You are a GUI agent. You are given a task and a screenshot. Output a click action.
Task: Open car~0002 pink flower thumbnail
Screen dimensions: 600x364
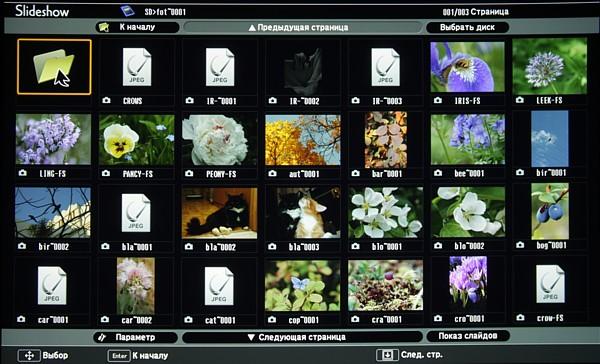click(136, 286)
